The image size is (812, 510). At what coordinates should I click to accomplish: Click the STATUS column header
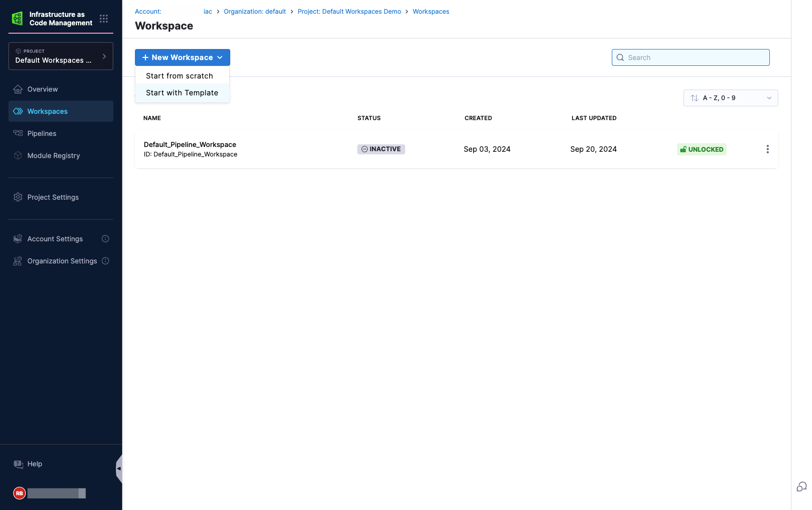point(369,118)
